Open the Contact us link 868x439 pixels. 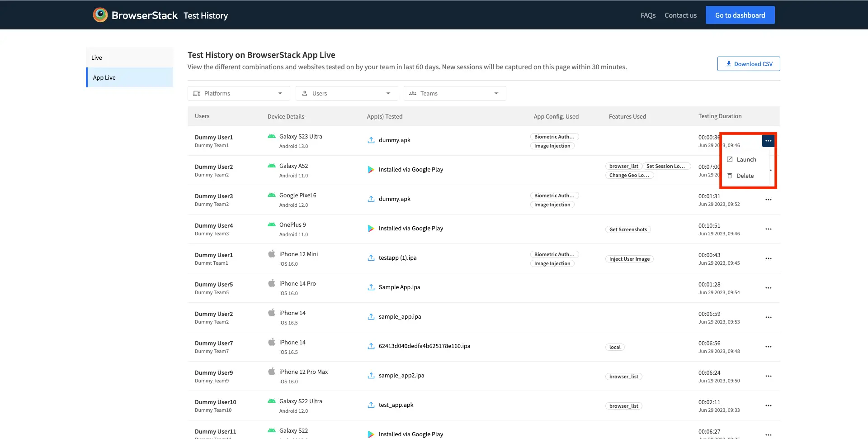680,15
